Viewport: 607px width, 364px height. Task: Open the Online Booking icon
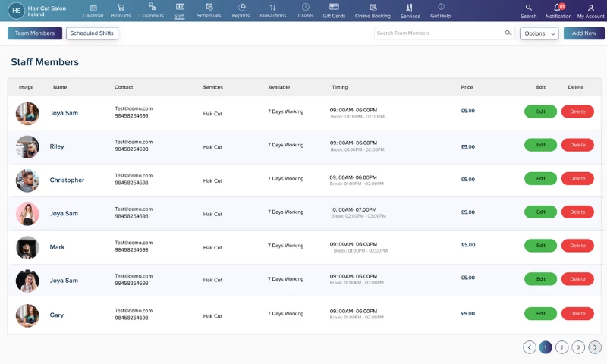tap(373, 8)
